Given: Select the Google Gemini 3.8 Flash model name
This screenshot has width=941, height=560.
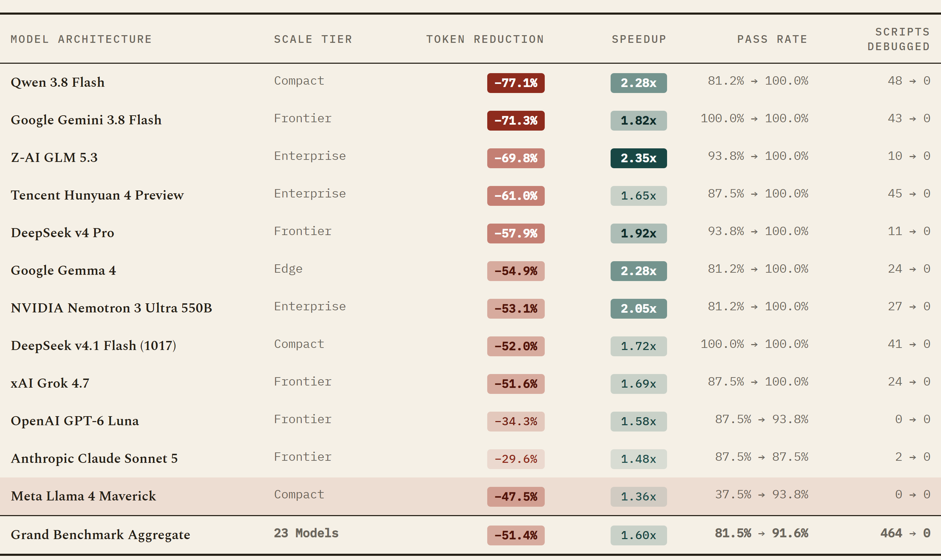Looking at the screenshot, I should pyautogui.click(x=86, y=120).
